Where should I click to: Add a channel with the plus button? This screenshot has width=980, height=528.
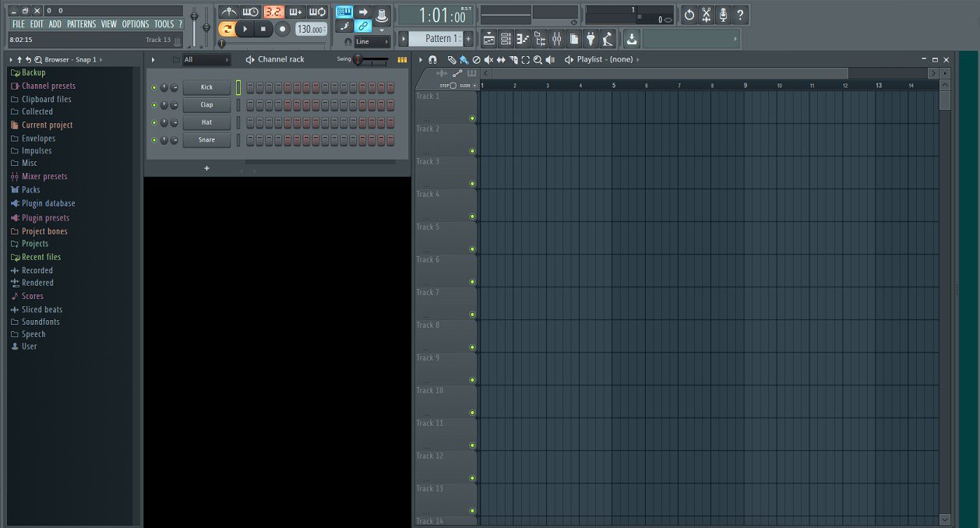tap(206, 167)
